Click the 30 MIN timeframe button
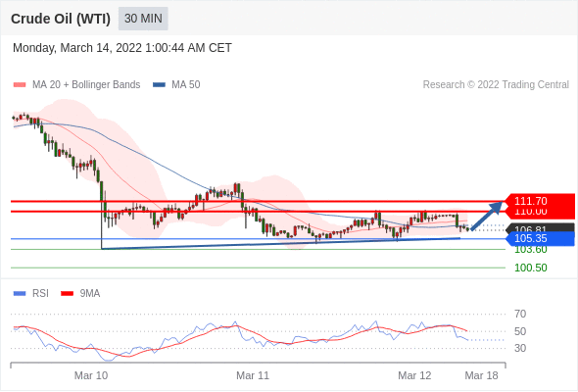Screen dimensions: 578x392 point(143,19)
